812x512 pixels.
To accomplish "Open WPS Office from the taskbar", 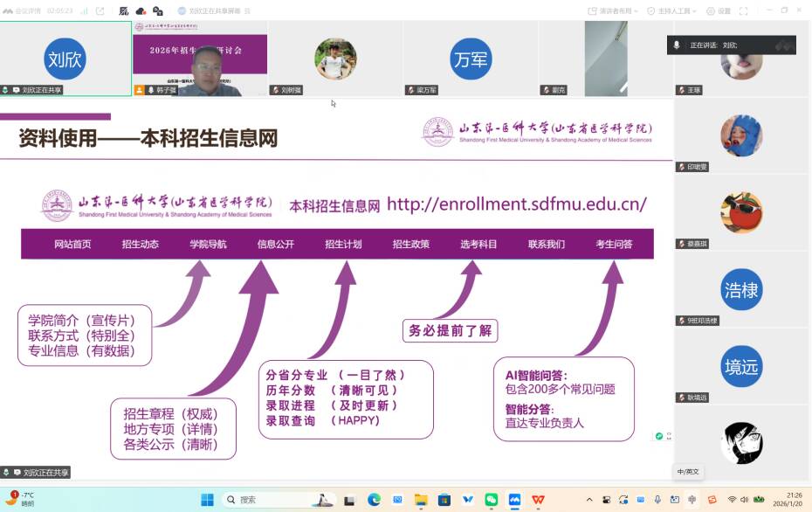I will click(x=538, y=500).
